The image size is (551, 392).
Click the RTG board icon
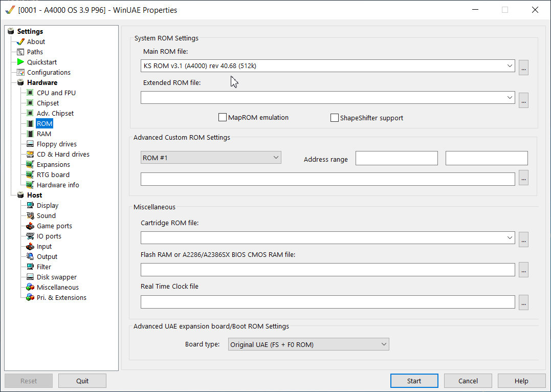coord(30,175)
